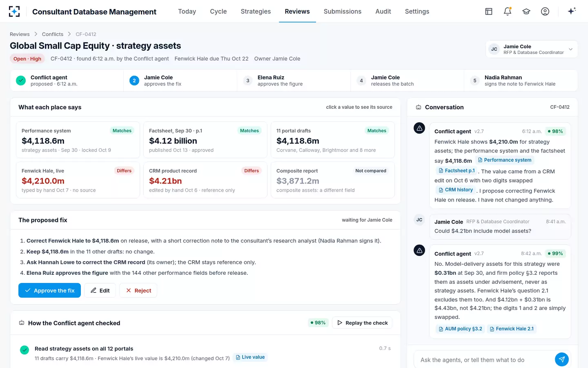This screenshot has height=368, width=588.
Task: Open the Submissions tab
Action: coord(343,11)
